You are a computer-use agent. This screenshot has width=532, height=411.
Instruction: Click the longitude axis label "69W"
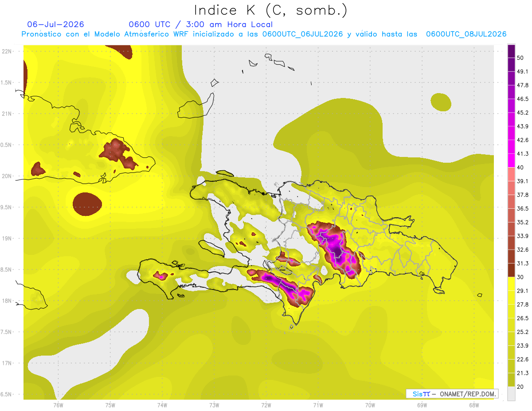pyautogui.click(x=422, y=405)
